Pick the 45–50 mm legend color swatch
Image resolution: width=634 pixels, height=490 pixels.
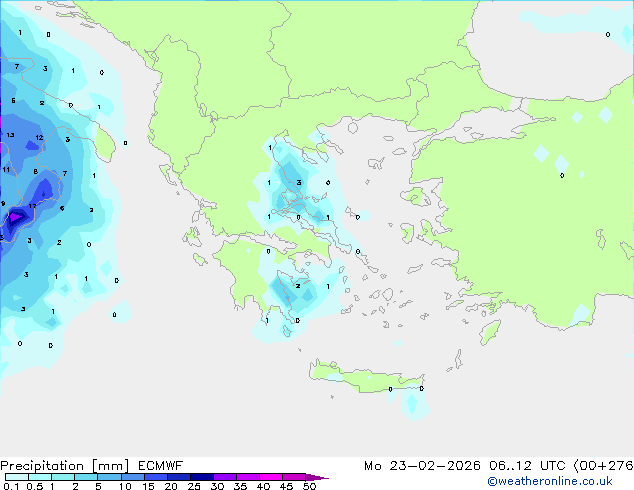(294, 477)
